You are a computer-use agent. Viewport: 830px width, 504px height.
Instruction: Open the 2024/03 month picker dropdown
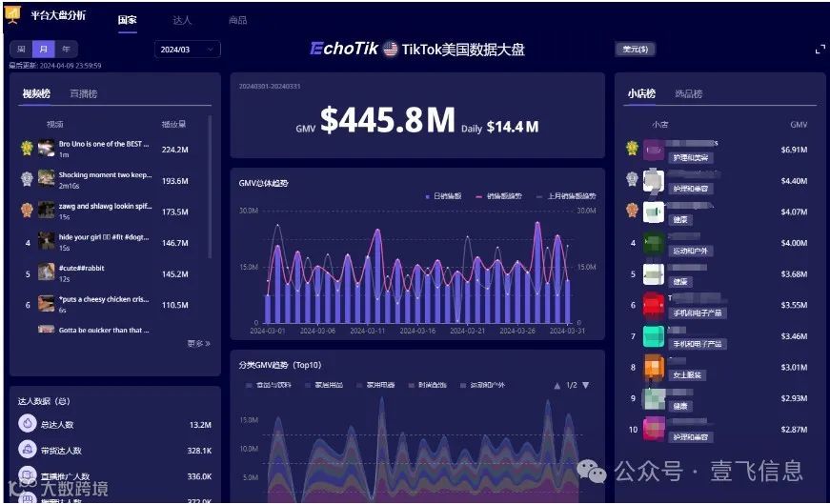(x=188, y=50)
